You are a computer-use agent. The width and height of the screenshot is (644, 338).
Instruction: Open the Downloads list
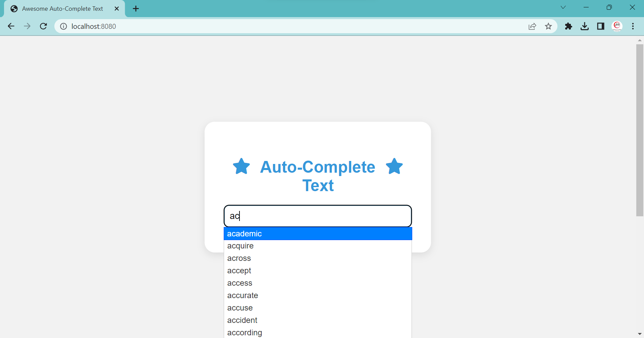[x=585, y=26]
